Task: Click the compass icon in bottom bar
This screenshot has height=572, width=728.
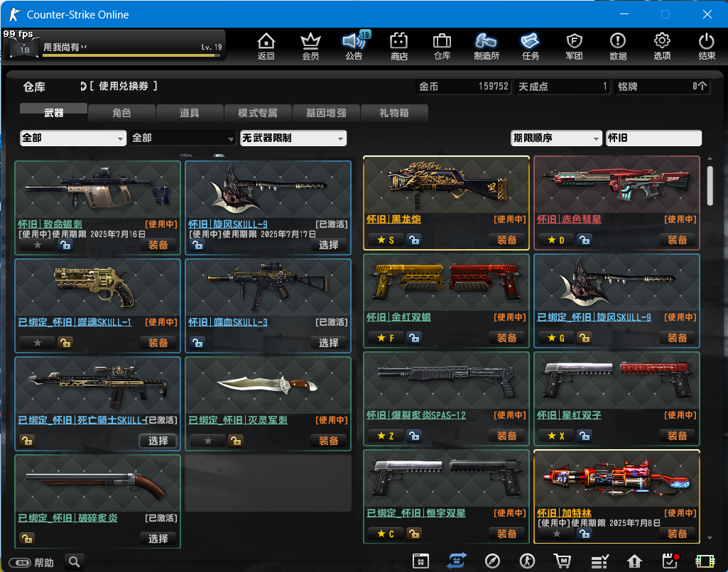Action: click(x=492, y=561)
